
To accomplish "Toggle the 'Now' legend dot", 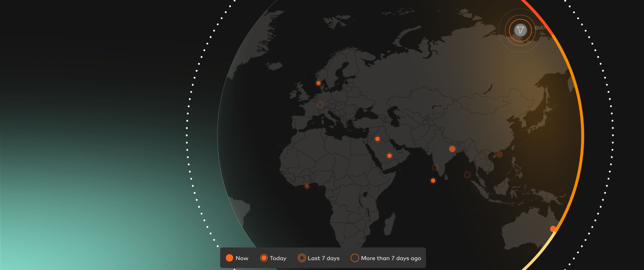I will [229, 258].
